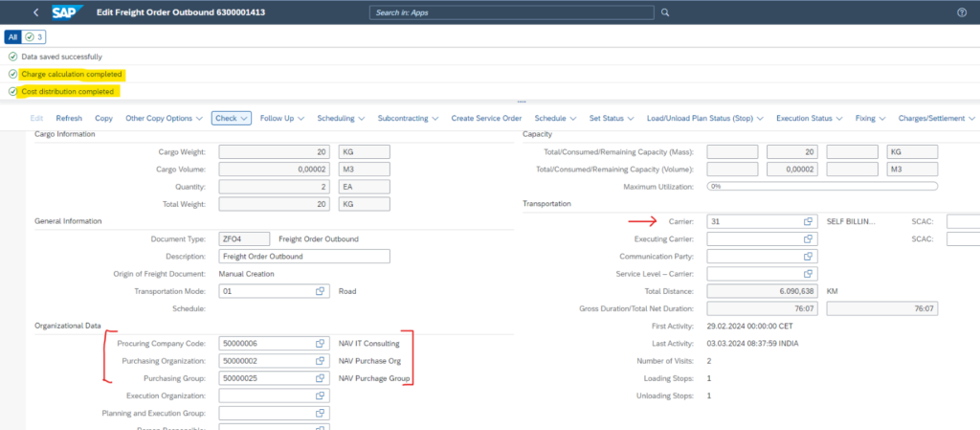Open the Execution Status menu
The width and height of the screenshot is (980, 430).
click(x=809, y=118)
